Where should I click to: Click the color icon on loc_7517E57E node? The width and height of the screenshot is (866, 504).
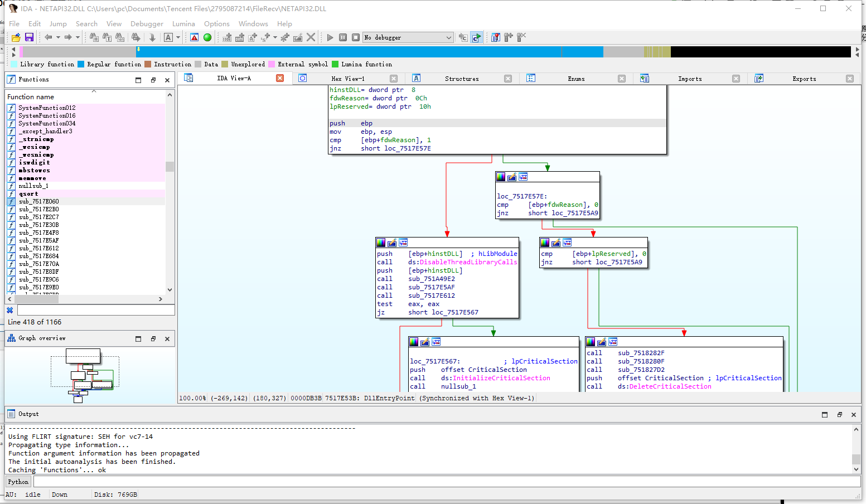pyautogui.click(x=501, y=177)
